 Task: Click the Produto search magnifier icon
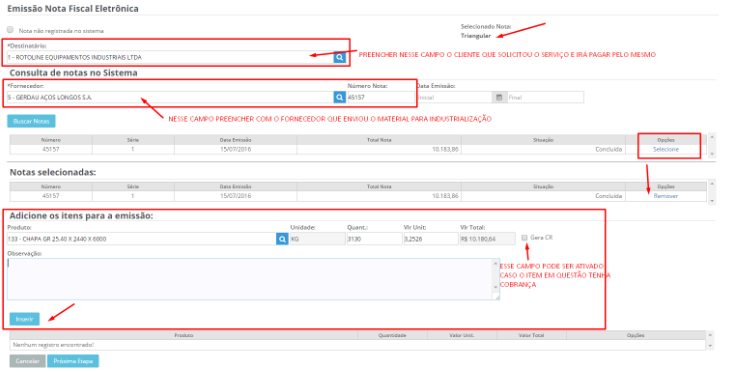click(x=282, y=239)
